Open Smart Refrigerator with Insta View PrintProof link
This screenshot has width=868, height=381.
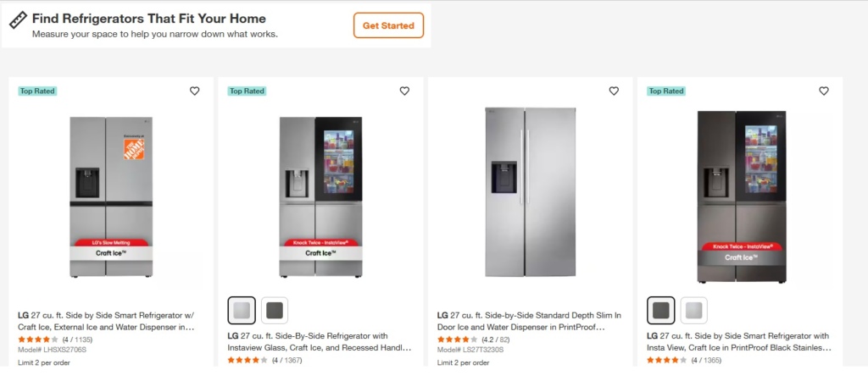(738, 341)
